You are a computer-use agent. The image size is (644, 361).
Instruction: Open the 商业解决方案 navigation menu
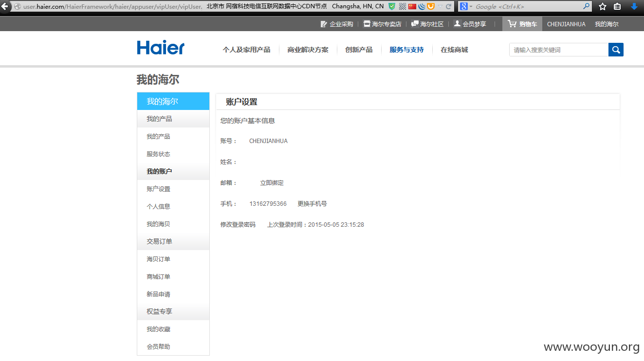click(x=308, y=50)
